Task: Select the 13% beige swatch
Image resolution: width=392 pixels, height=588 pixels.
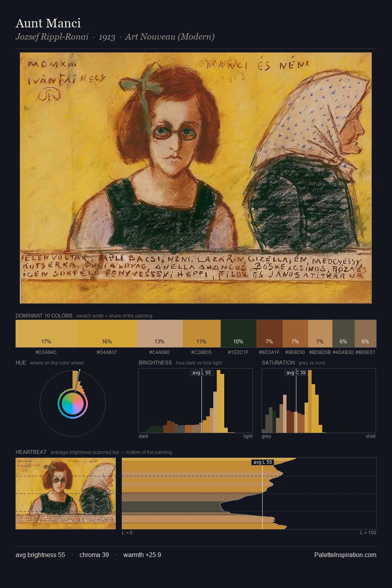Action: [x=160, y=334]
